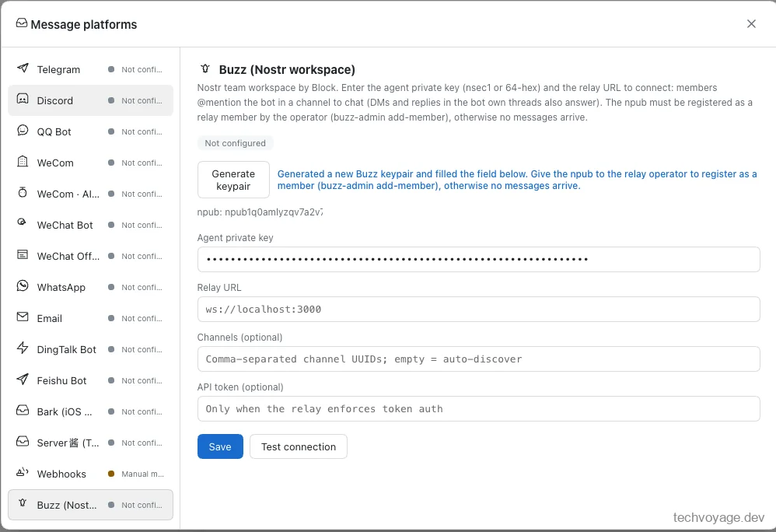Click the Not configured status badge

pyautogui.click(x=235, y=143)
